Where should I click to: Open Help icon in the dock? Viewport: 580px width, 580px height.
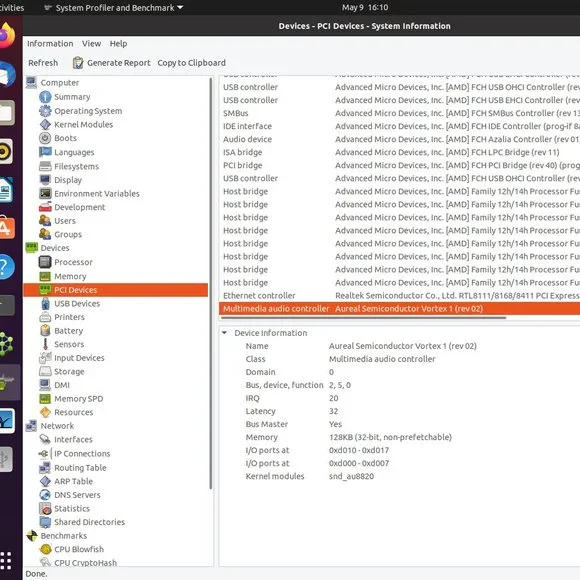coord(7,266)
